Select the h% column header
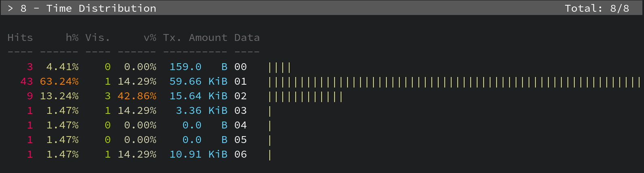Screen dimensions: 644x173 (x=72, y=38)
